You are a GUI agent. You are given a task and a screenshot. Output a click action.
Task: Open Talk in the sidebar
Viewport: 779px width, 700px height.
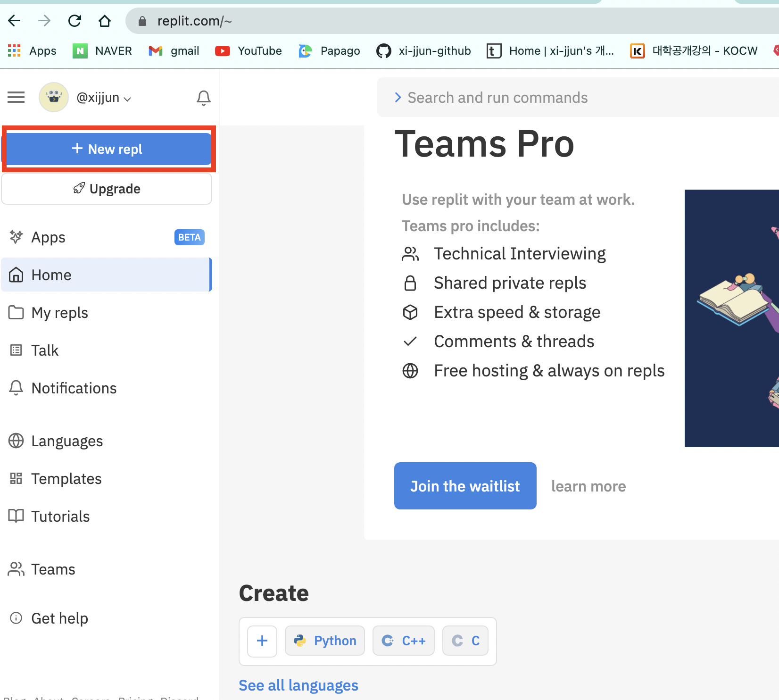[107, 350]
